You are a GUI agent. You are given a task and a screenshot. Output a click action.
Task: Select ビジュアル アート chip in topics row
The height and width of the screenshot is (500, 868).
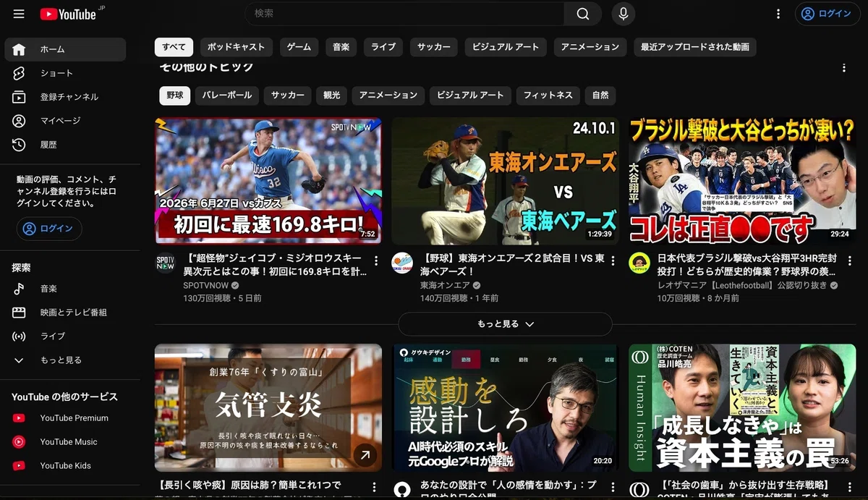click(x=471, y=96)
